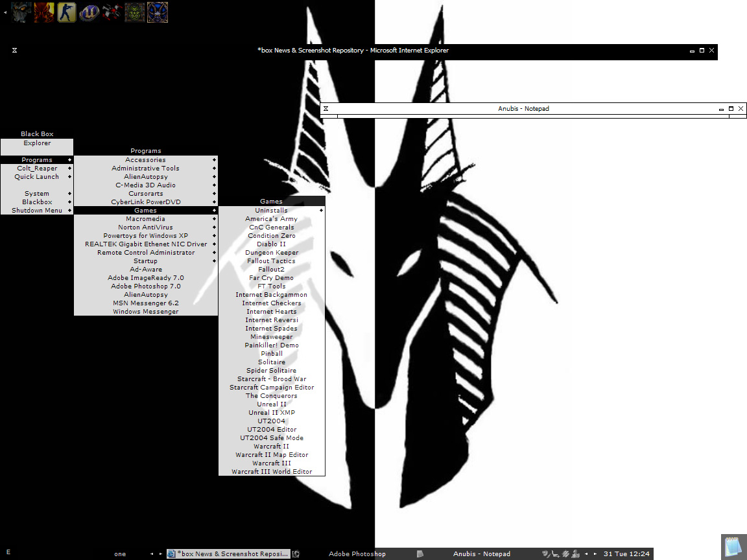Open Remote Control Administrator submenu

[146, 253]
